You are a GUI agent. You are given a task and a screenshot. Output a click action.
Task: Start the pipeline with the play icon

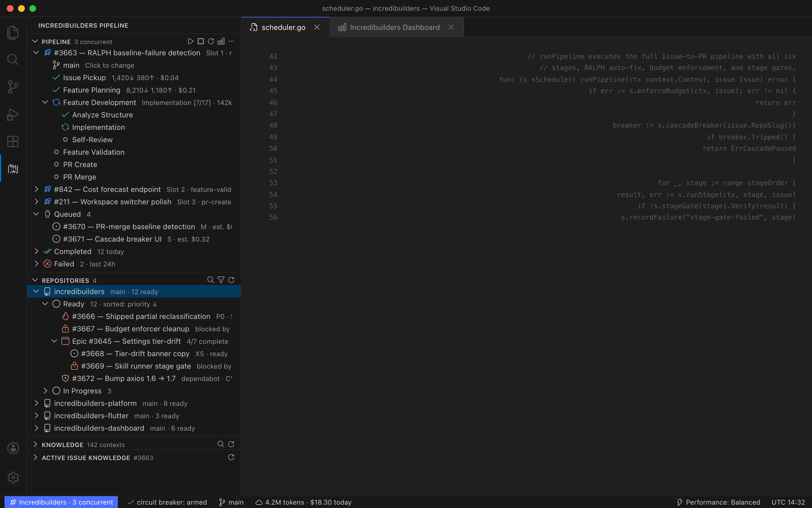click(190, 41)
